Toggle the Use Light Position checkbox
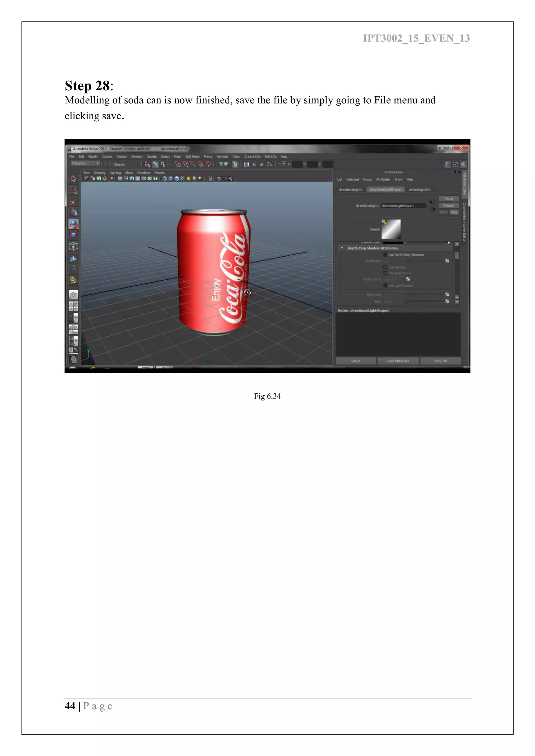The image size is (535, 756). 385,286
